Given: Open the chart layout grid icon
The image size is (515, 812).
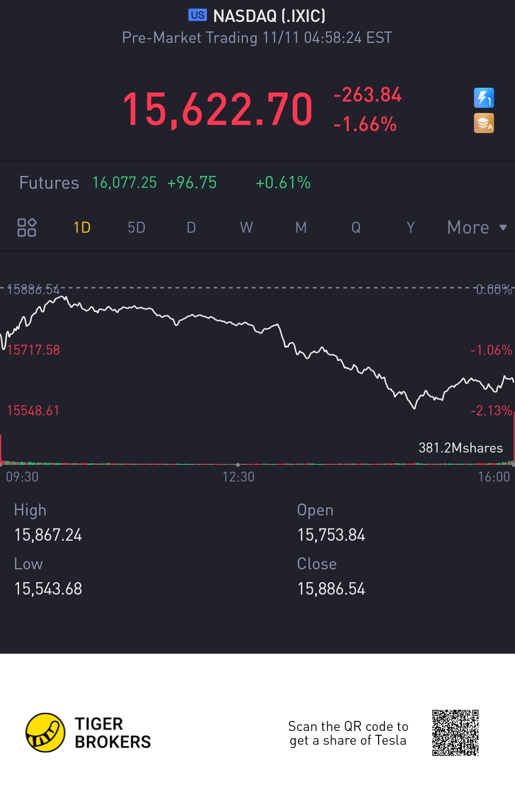Looking at the screenshot, I should (x=27, y=227).
